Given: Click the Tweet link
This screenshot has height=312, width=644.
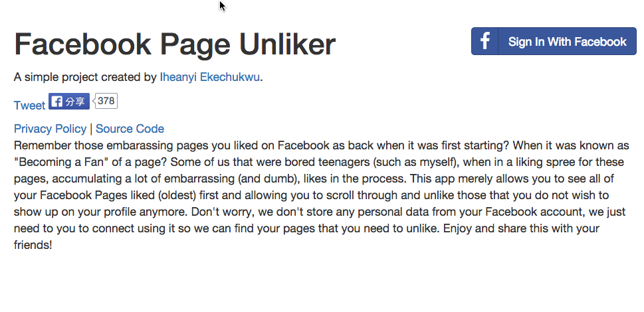Looking at the screenshot, I should 29,106.
